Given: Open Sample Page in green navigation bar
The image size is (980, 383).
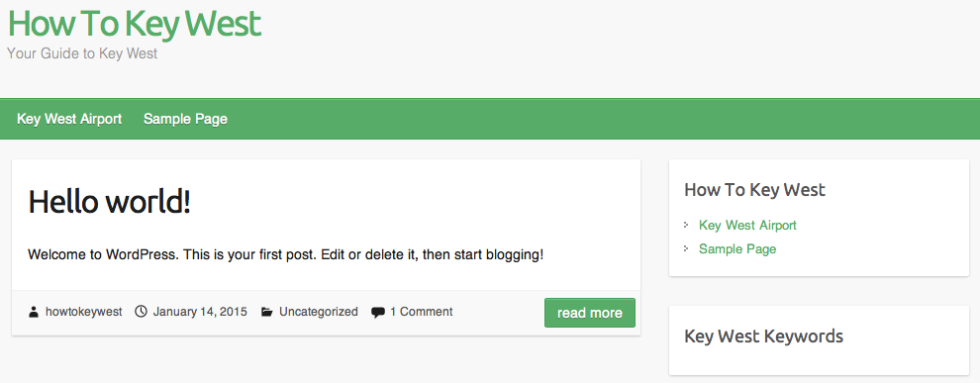Looking at the screenshot, I should (x=186, y=119).
